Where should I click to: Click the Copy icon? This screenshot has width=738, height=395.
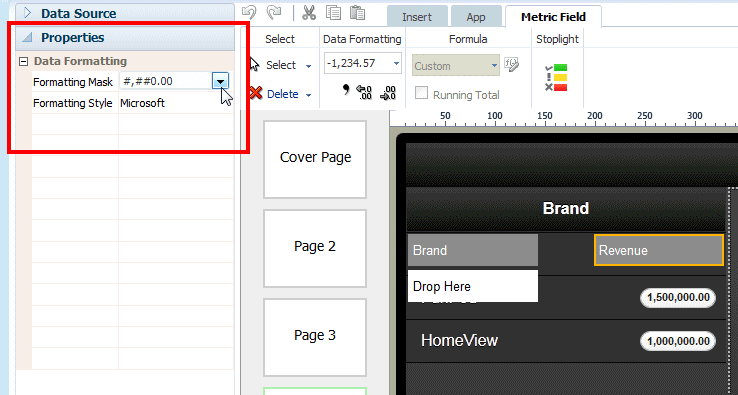pos(334,13)
